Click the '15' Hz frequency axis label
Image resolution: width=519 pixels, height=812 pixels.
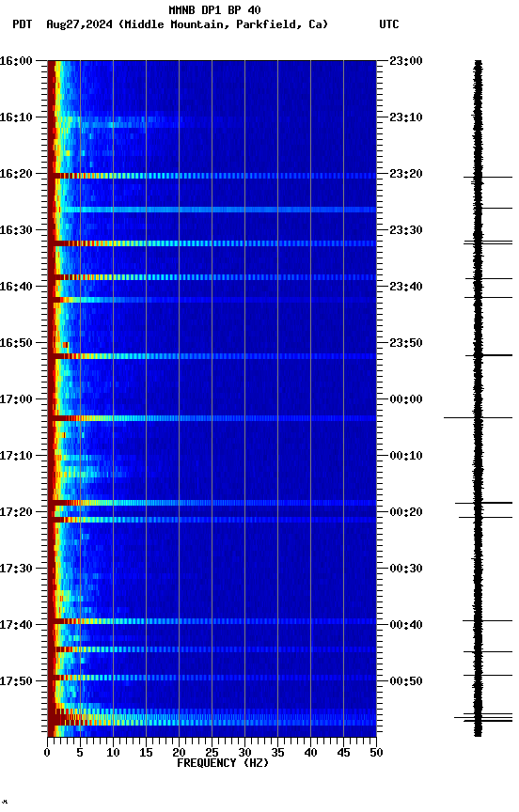pyautogui.click(x=146, y=753)
